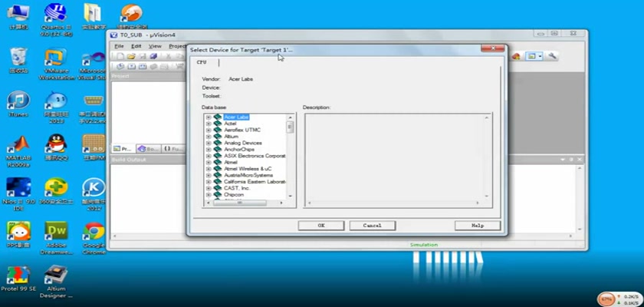
Task: Click the Rebuild all icon in µVision toolbar
Action: (x=143, y=66)
